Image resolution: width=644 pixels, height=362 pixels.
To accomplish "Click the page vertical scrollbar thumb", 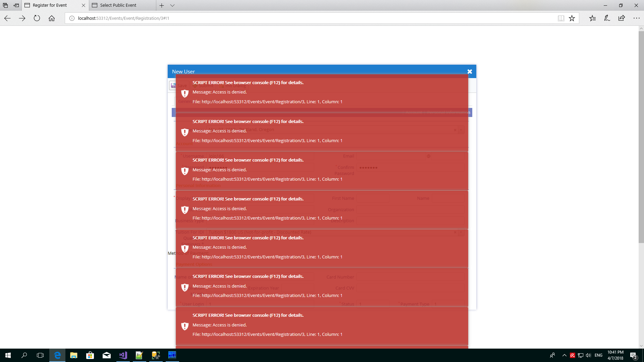I will tap(641, 137).
